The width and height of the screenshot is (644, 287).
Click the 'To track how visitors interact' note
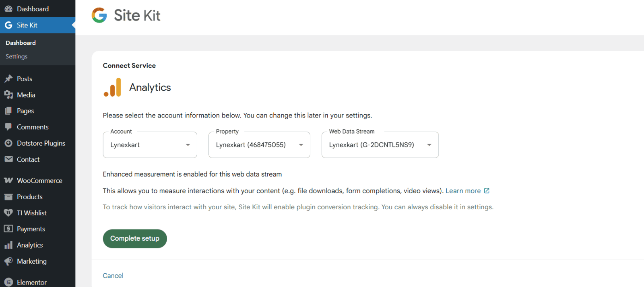tap(298, 207)
